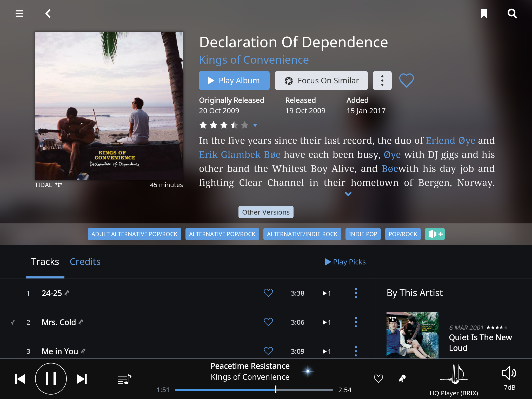Click Focus On Similar button
Screen dimensions: 532x399
pyautogui.click(x=321, y=81)
